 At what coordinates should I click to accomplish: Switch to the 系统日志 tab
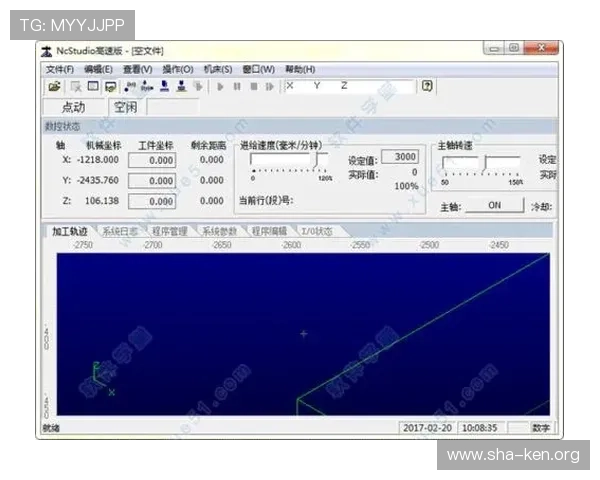(120, 231)
